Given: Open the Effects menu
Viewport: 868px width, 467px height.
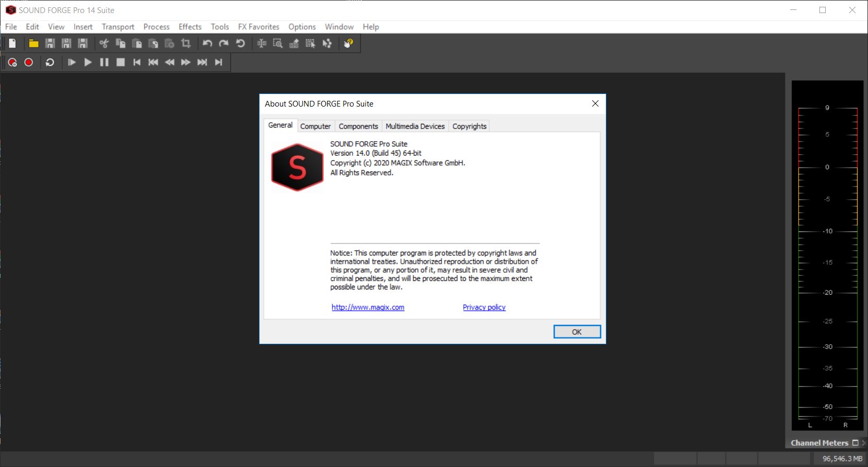Looking at the screenshot, I should (190, 27).
